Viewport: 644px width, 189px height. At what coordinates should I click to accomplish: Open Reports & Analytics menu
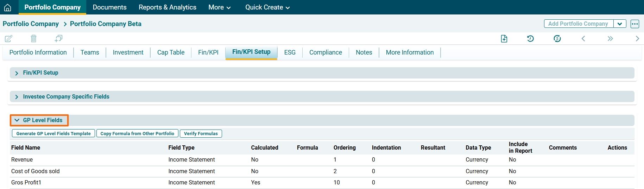coord(168,7)
